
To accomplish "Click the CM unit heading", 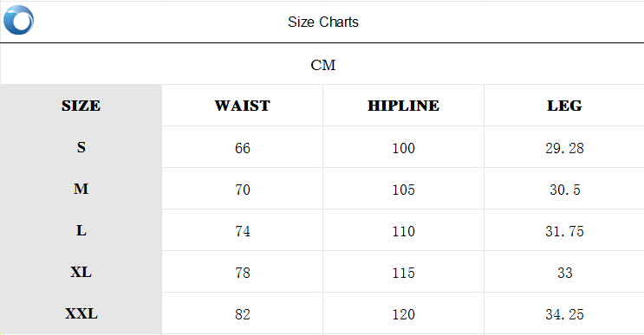I will point(322,65).
